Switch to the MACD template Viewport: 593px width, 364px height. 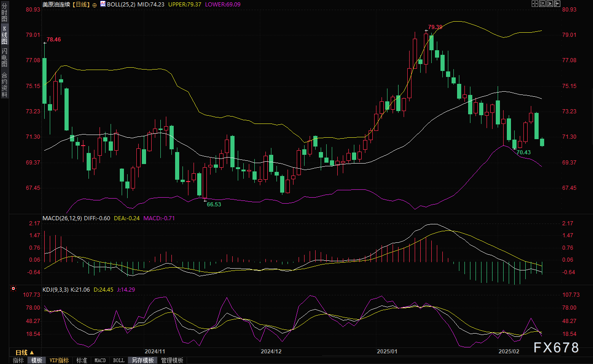(100, 360)
